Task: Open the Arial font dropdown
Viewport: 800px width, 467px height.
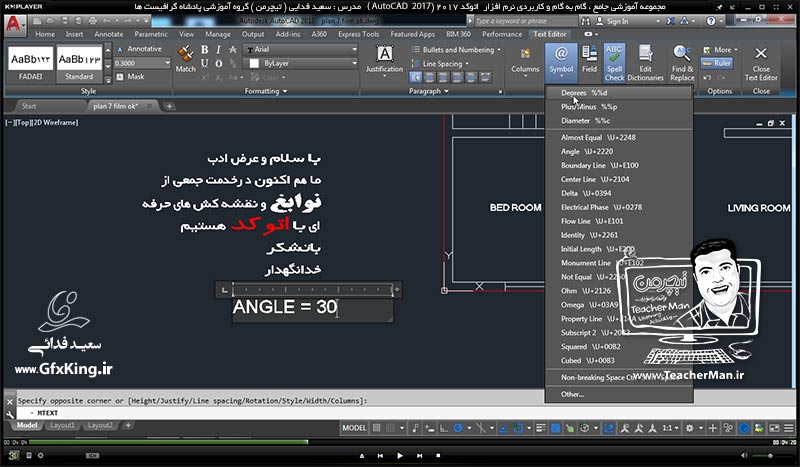Action: tap(354, 50)
